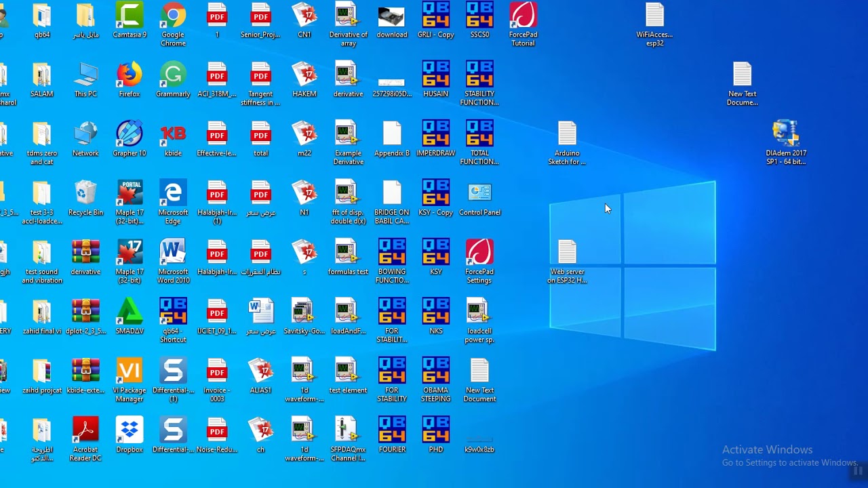Open the Grammarly shortcut
This screenshot has height=488, width=868.
tap(173, 81)
